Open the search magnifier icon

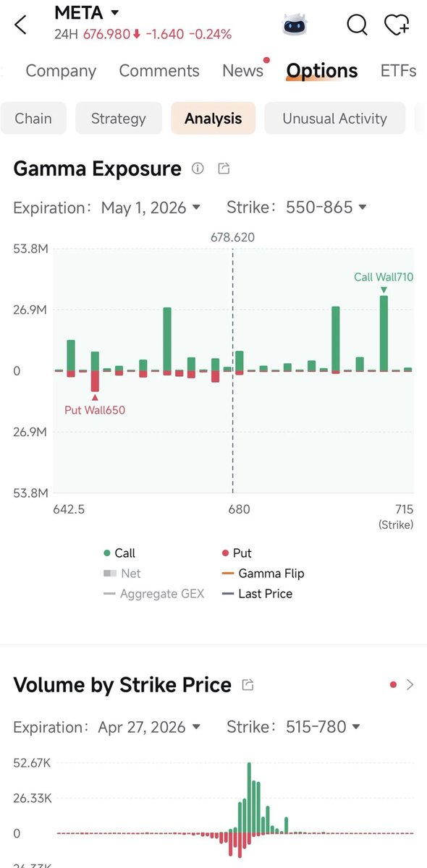pyautogui.click(x=357, y=25)
